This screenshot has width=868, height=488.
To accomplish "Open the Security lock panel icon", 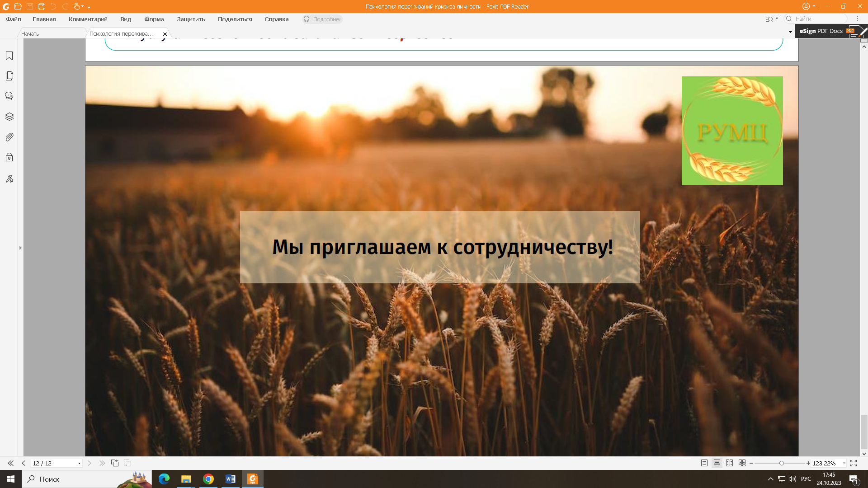I will point(9,157).
